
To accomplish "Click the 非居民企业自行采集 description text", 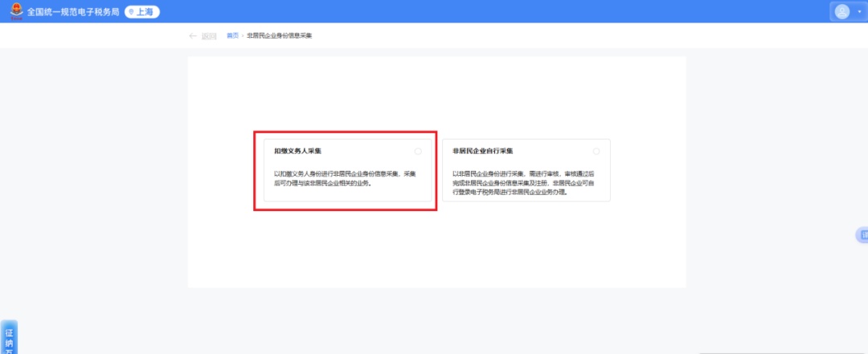I will tap(523, 184).
